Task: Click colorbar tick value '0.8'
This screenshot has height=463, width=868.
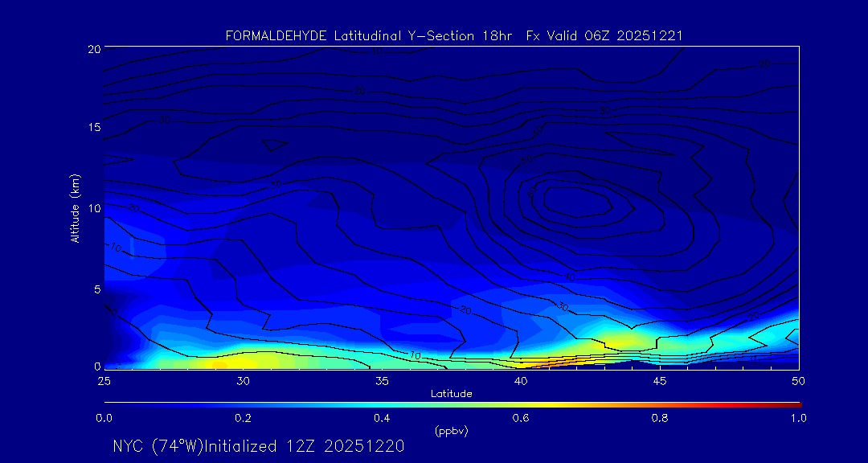Action: pyautogui.click(x=660, y=418)
